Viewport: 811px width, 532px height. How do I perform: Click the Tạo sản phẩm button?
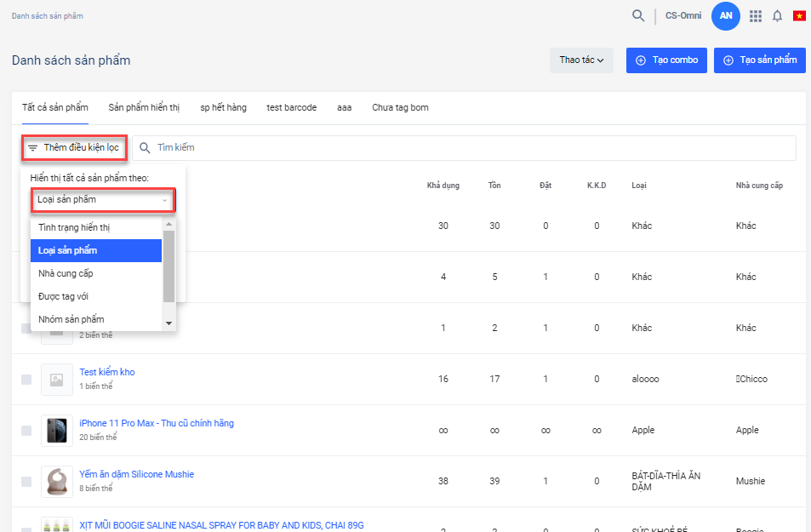(x=759, y=60)
